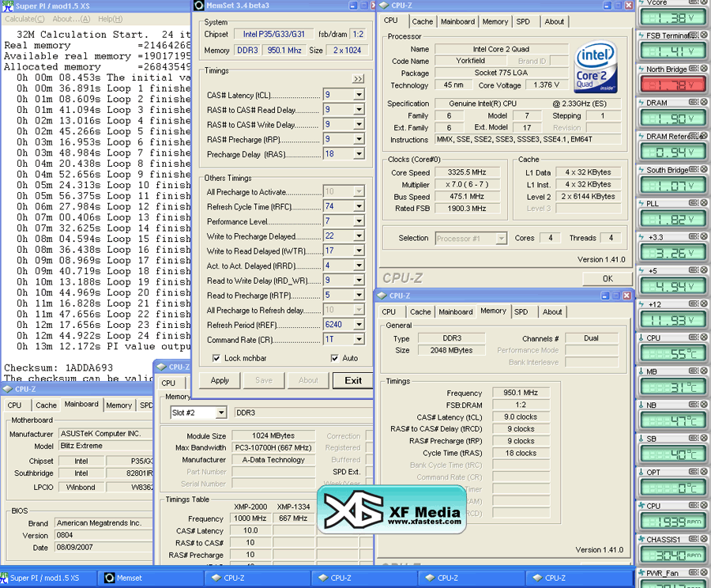
Task: Open settings icon of CPU fan RPM panel
Action: click(x=694, y=505)
